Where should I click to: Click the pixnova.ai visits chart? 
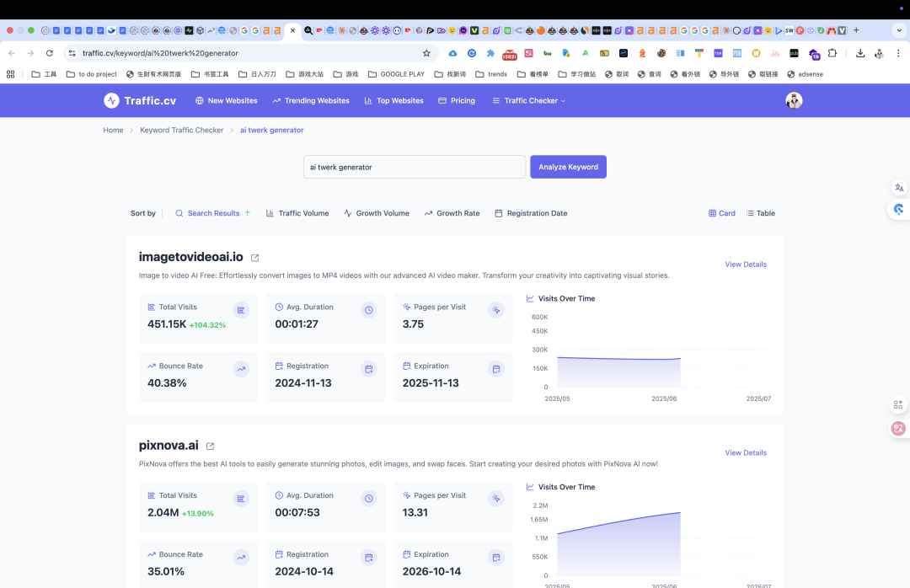(650, 544)
